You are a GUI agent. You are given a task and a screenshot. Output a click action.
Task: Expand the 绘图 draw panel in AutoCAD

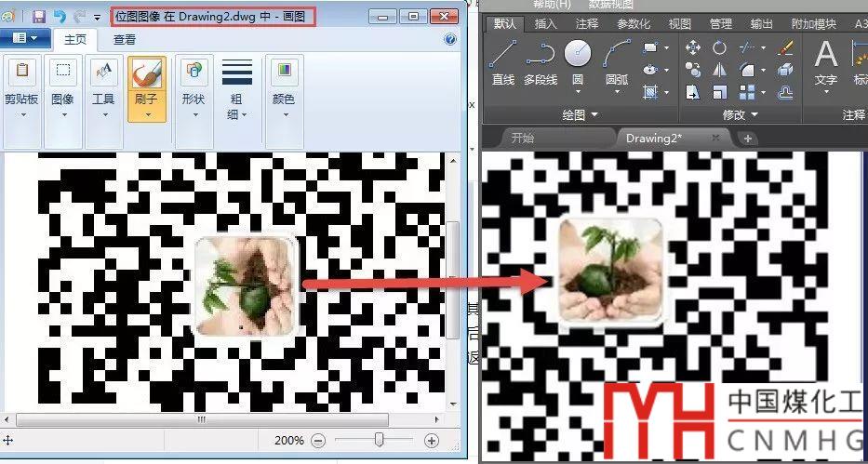coord(581,114)
